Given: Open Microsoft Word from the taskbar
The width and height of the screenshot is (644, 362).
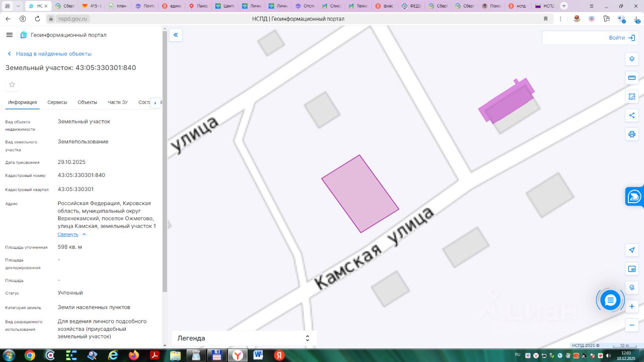Looking at the screenshot, I should pos(259,355).
